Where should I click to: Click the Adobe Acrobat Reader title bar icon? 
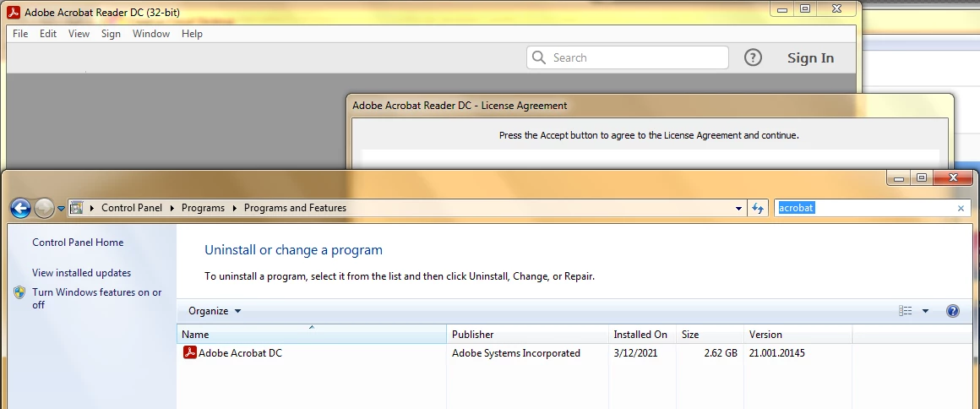14,12
